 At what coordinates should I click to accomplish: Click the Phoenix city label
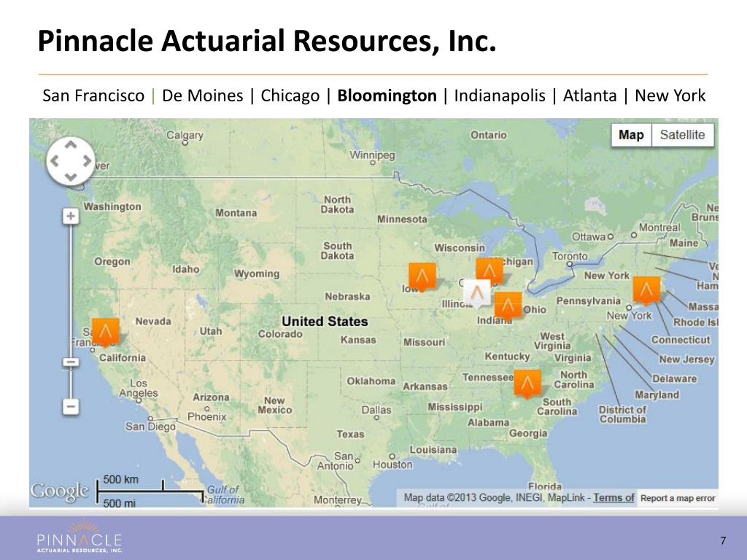coord(206,416)
